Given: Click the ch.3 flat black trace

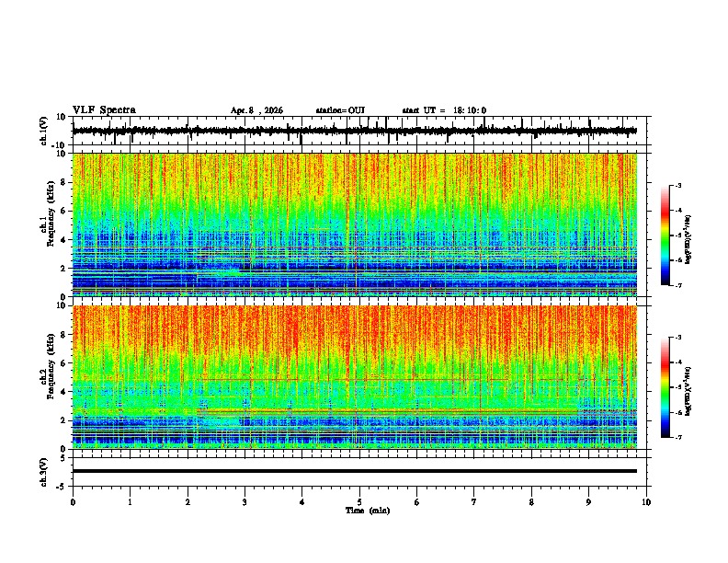Looking at the screenshot, I should pos(355,471).
